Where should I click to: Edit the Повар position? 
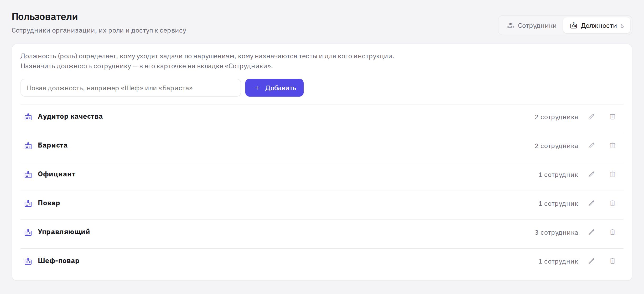pyautogui.click(x=591, y=203)
